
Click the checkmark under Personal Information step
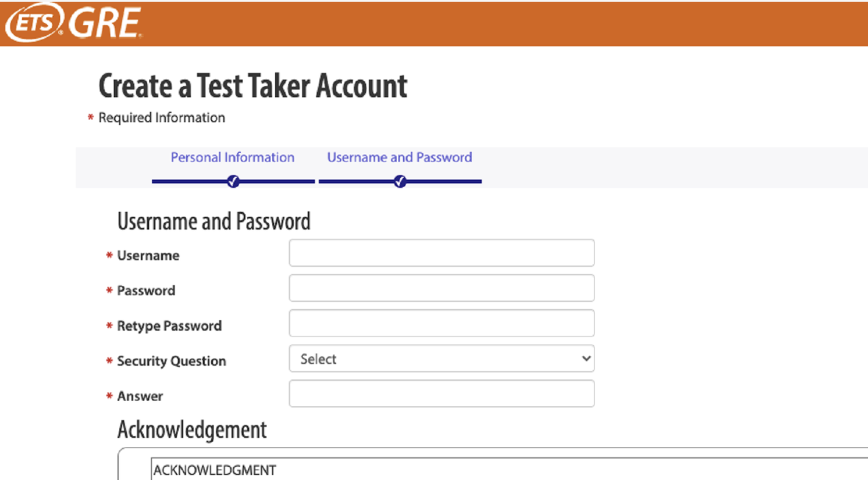pyautogui.click(x=233, y=181)
